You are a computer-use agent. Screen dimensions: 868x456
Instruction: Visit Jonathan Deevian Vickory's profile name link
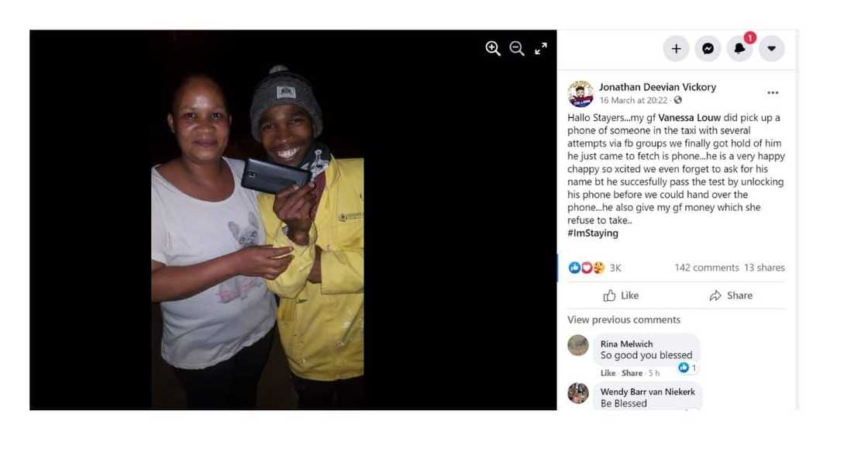[657, 87]
